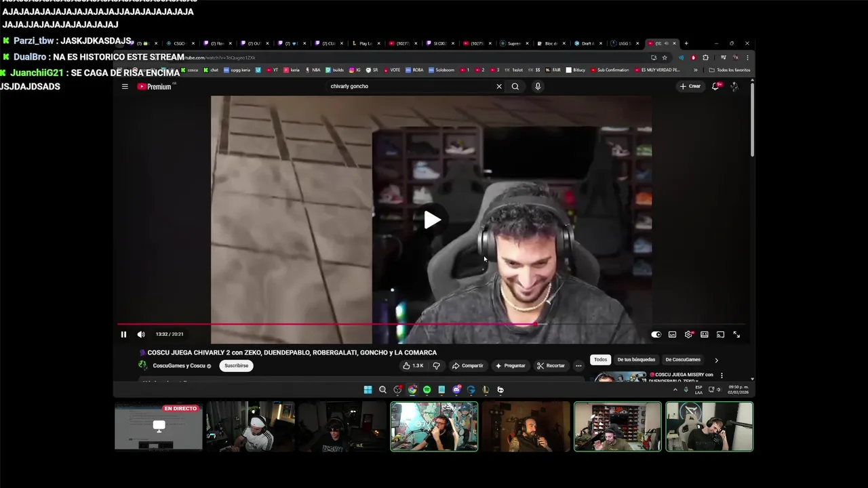The image size is (868, 488).
Task: Dislike the video
Action: point(436,365)
